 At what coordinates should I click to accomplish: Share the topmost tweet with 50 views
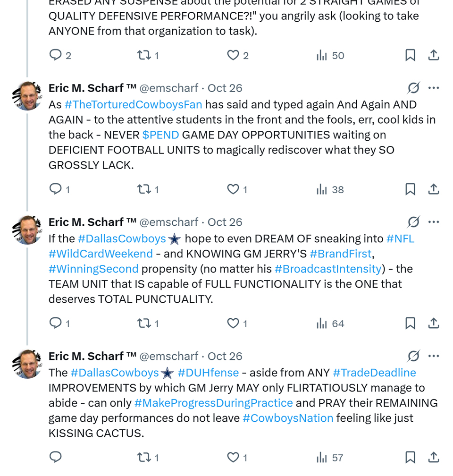434,55
